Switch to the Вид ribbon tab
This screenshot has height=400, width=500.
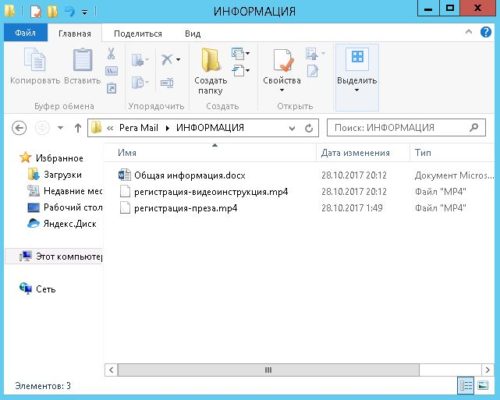coord(193,34)
